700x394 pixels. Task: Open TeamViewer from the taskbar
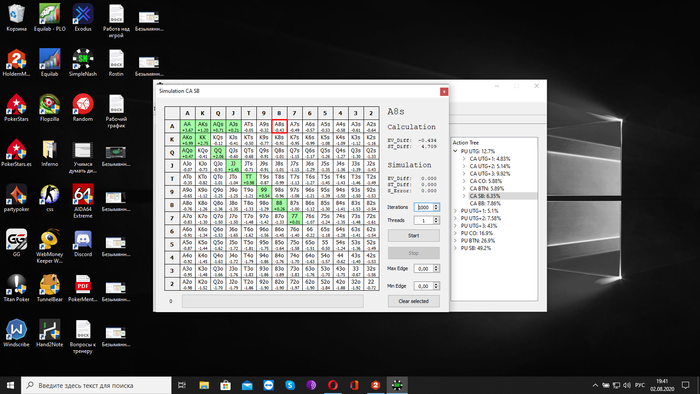coord(268,385)
